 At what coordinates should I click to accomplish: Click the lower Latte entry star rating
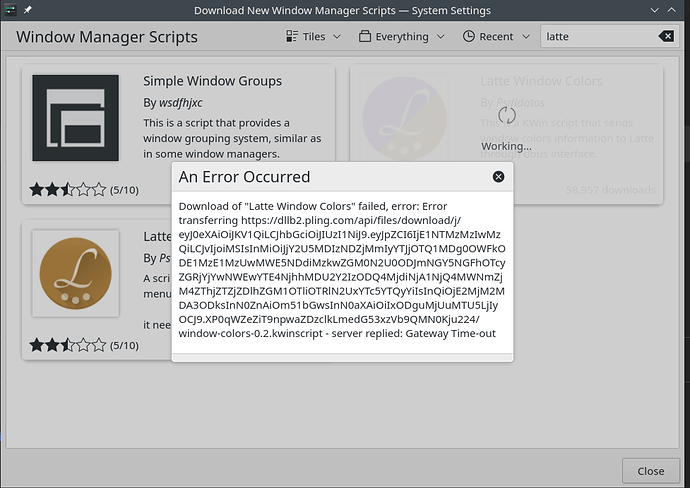68,345
